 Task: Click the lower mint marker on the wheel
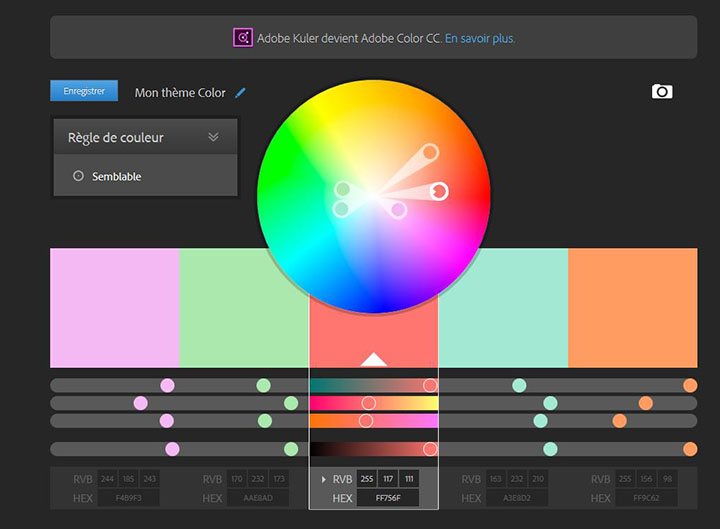(x=341, y=209)
